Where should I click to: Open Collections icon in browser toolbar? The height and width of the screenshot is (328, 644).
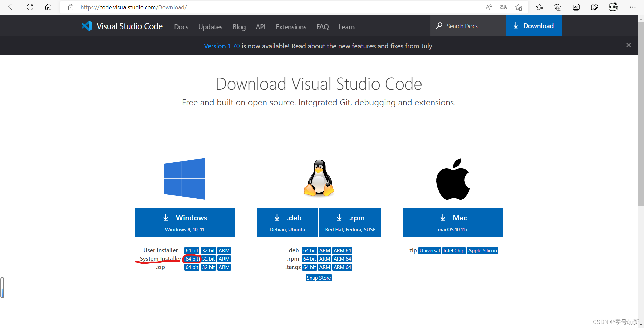point(558,7)
